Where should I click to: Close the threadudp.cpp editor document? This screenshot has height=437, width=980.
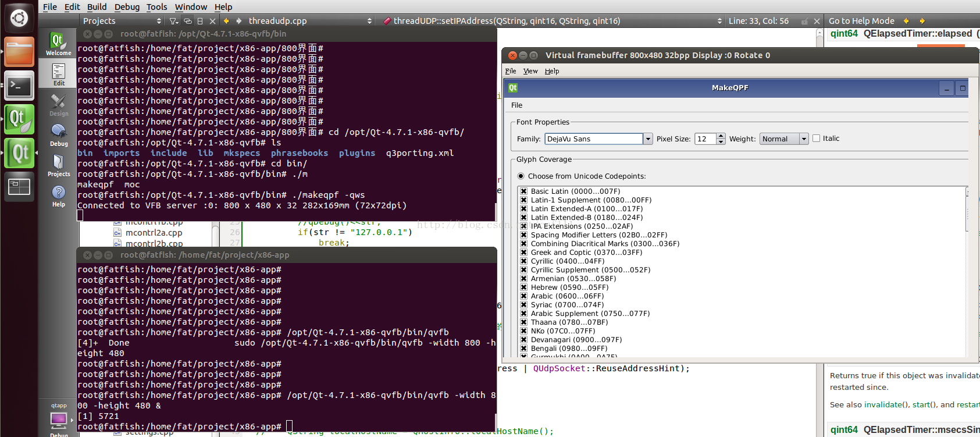click(x=817, y=21)
